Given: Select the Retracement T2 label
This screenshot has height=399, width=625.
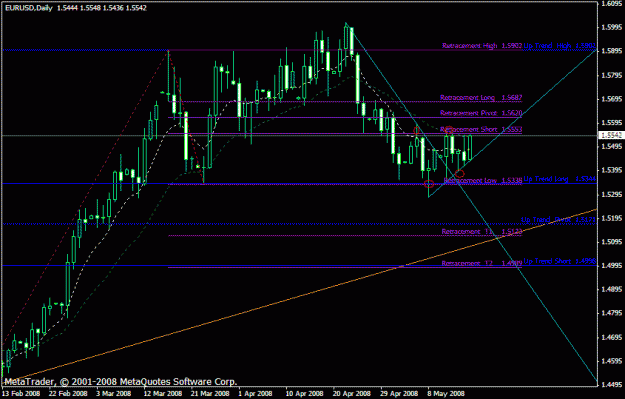Looking at the screenshot, I should (482, 263).
